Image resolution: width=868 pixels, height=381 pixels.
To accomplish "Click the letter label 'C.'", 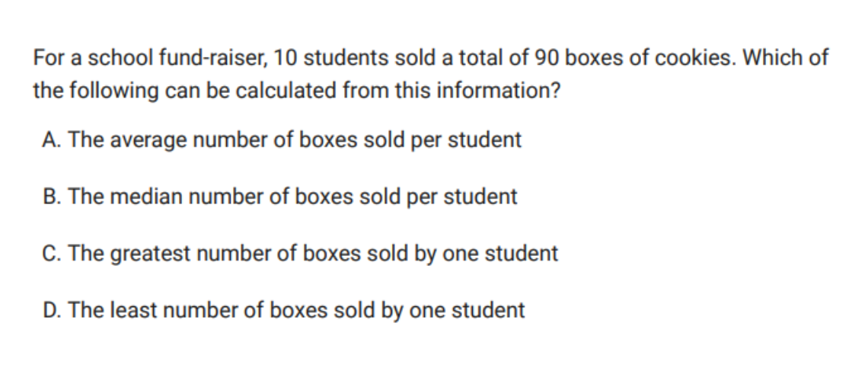I will 52,253.
